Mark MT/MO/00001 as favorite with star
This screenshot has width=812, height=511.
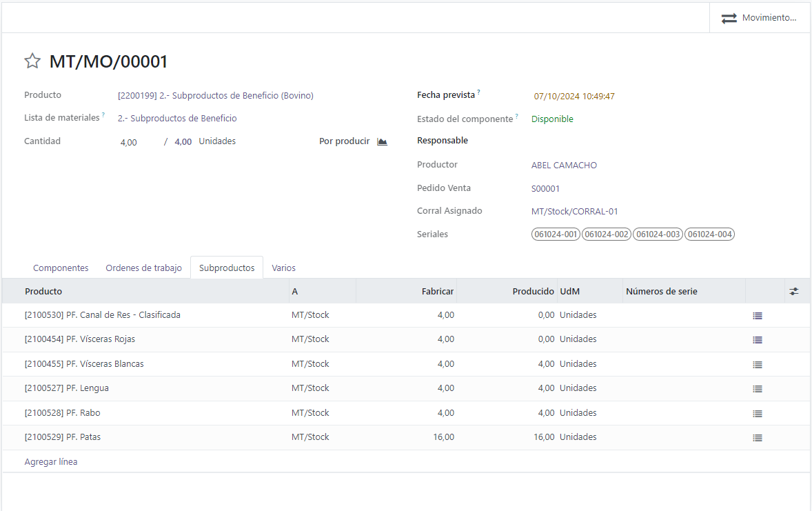click(x=32, y=61)
